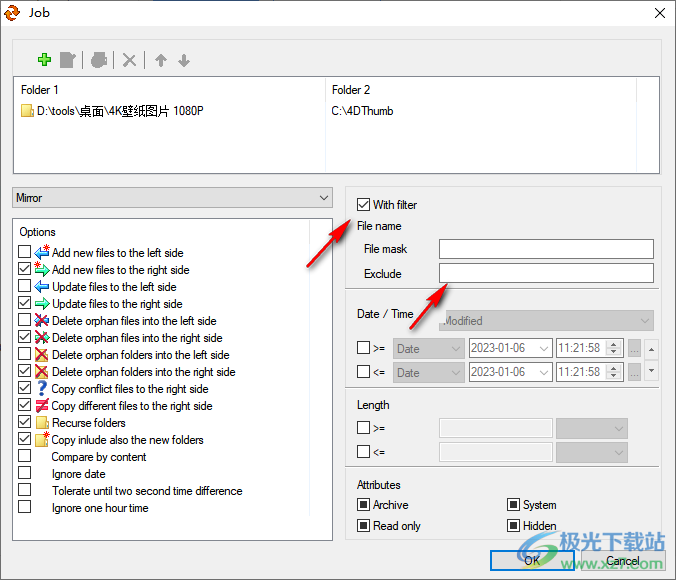This screenshot has height=580, width=676.
Task: Check Delete orphan folders into the left side
Action: pos(25,354)
